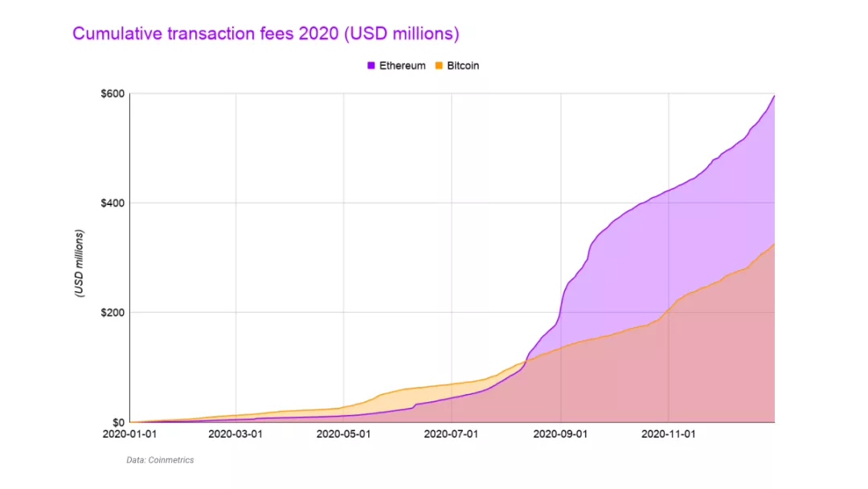Click the 2020-11-01 date label

668,434
